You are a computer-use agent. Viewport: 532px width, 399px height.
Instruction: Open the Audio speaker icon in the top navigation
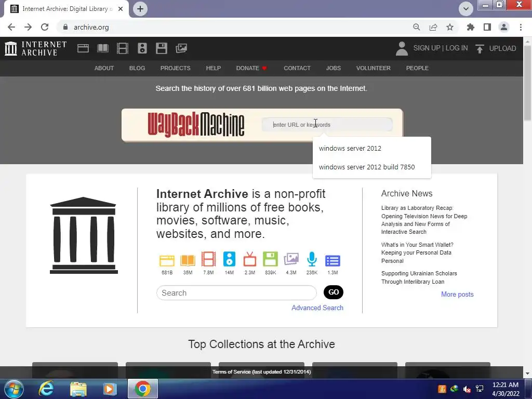pyautogui.click(x=142, y=48)
